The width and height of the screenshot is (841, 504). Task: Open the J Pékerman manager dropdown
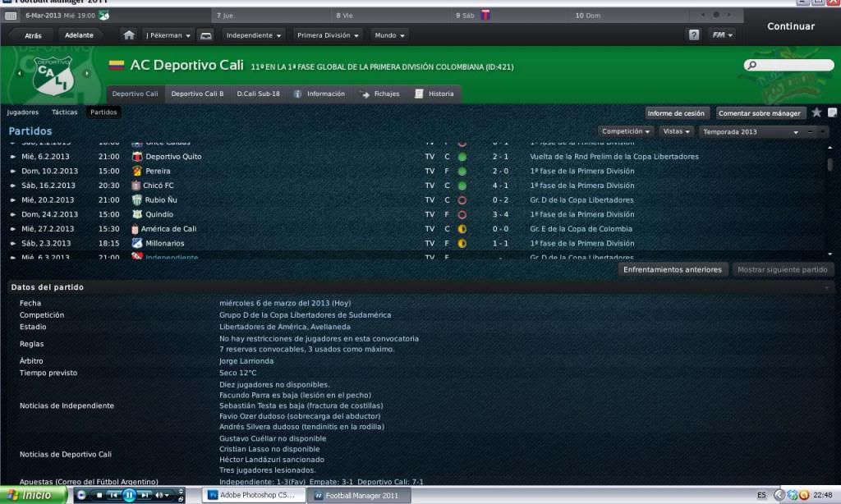point(168,35)
